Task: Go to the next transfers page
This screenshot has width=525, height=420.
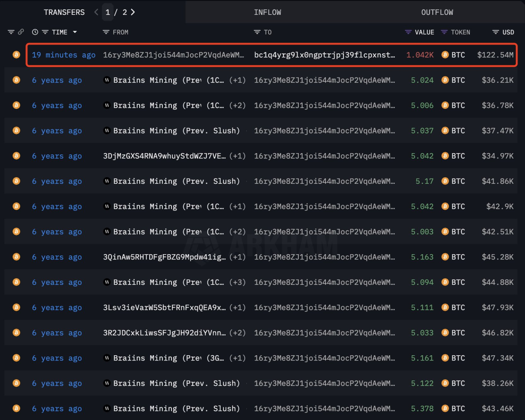Action: [133, 12]
